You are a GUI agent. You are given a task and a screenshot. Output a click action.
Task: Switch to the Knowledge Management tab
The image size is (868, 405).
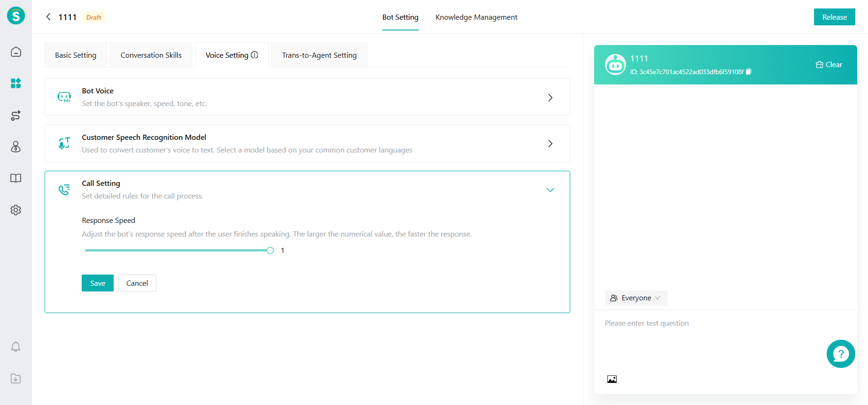coord(476,17)
